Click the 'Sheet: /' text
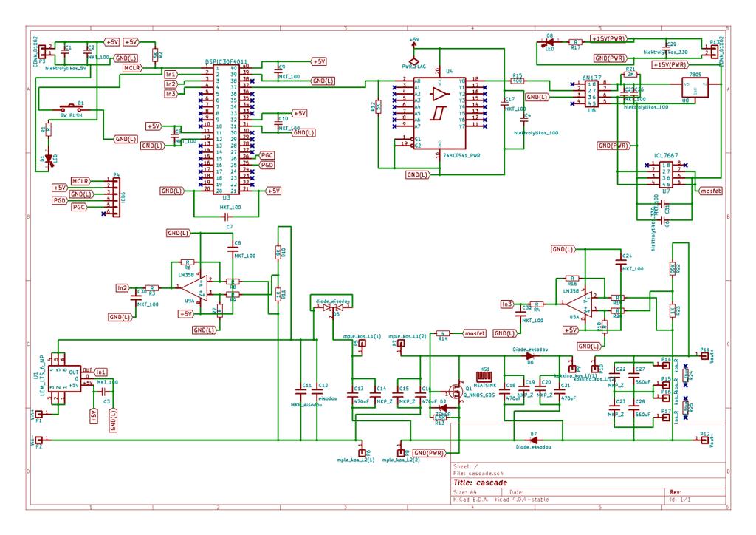756x535 pixels. pos(466,466)
